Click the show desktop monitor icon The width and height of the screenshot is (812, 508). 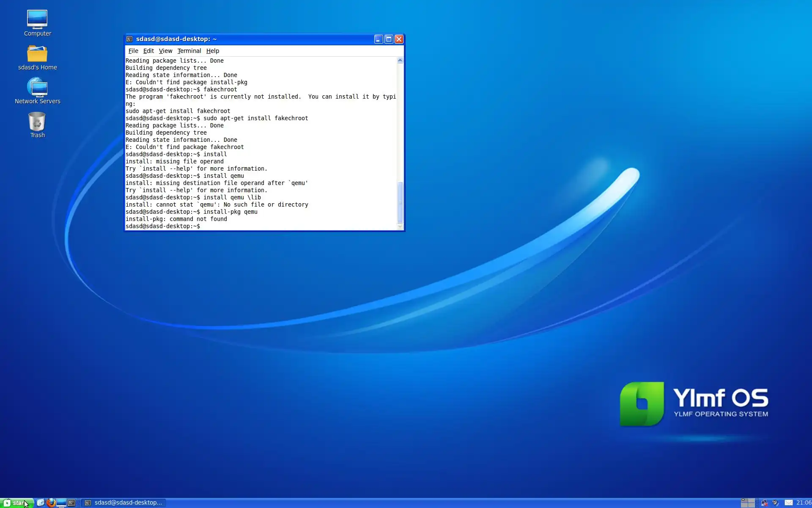click(61, 502)
